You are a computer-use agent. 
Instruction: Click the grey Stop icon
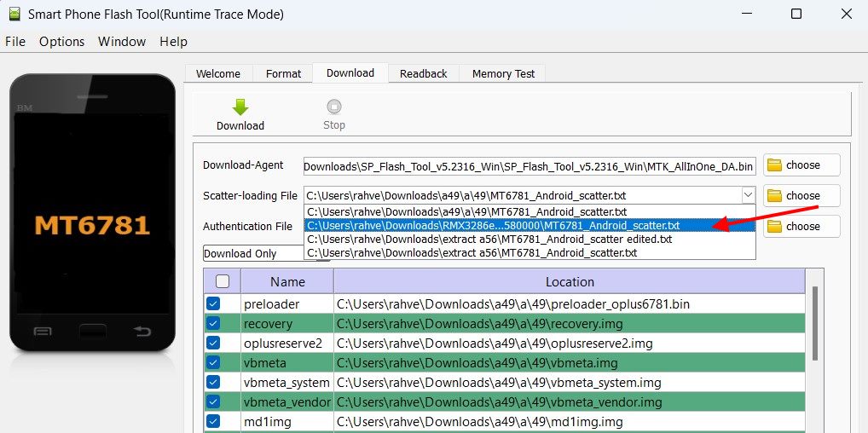(333, 107)
